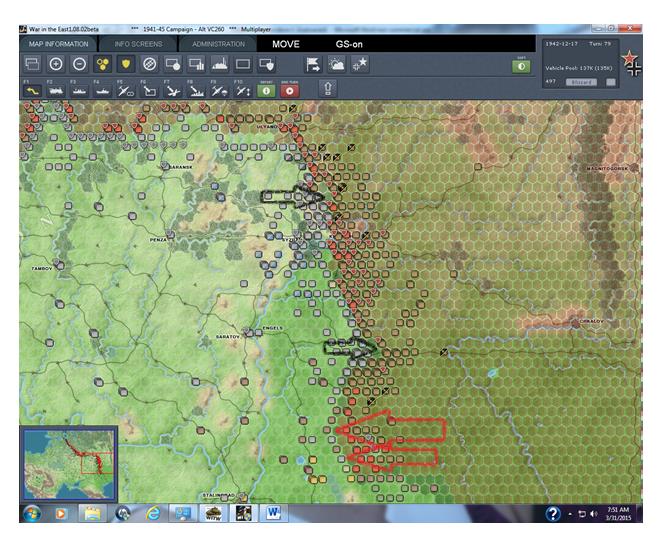Click the flag with arrow icon
This screenshot has height=560, width=666.
pyautogui.click(x=313, y=64)
